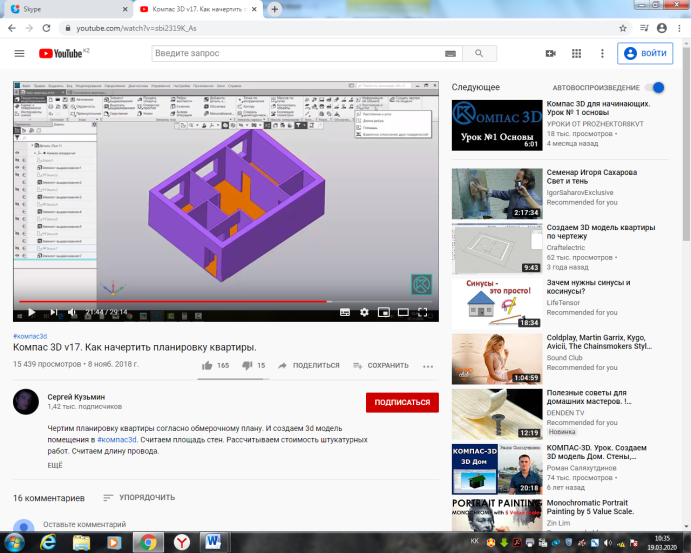This screenshot has height=553, width=691.
Task: Select the Компас 3D v17 browser tab
Action: pos(199,9)
